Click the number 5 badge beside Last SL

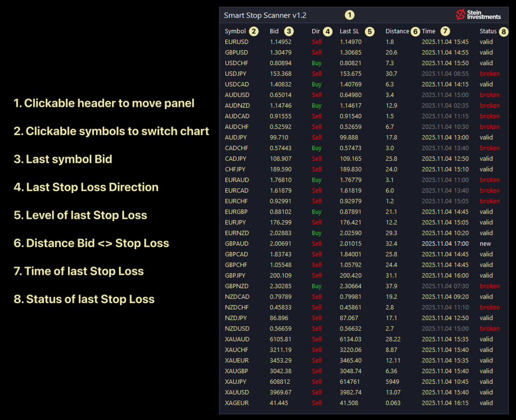(x=369, y=31)
